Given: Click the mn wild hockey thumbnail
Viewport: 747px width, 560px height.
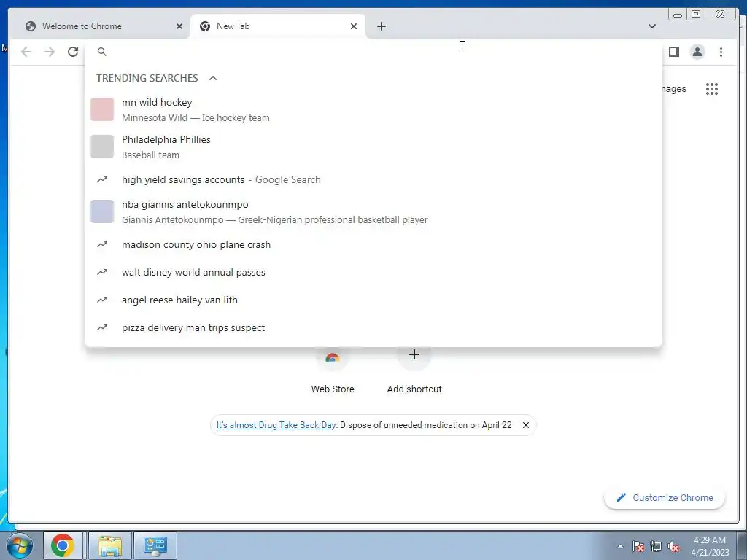Looking at the screenshot, I should pos(102,109).
